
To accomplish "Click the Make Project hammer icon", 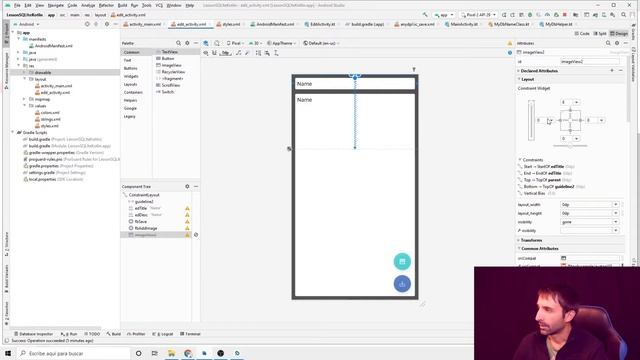I will coord(425,15).
